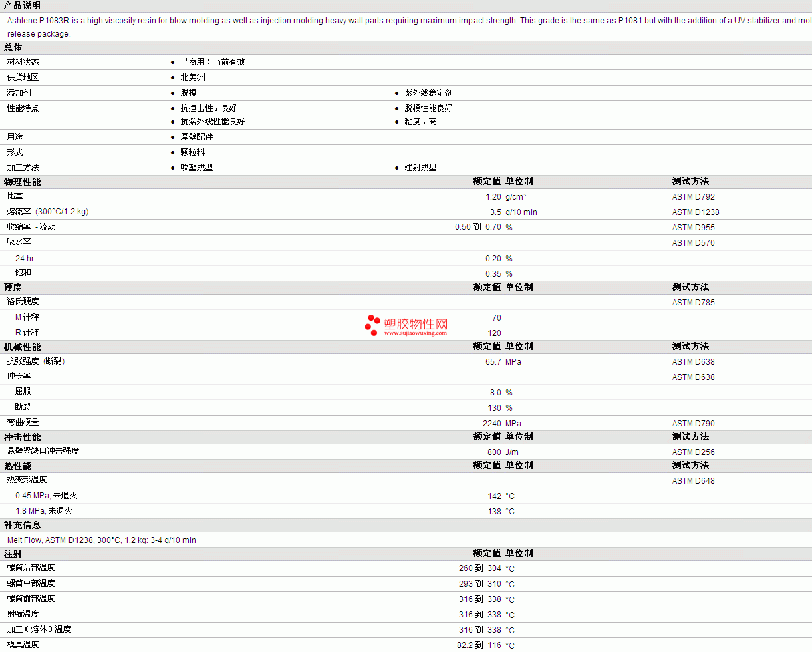Click the 吸水率 property label
This screenshot has width=812, height=652.
[19, 242]
